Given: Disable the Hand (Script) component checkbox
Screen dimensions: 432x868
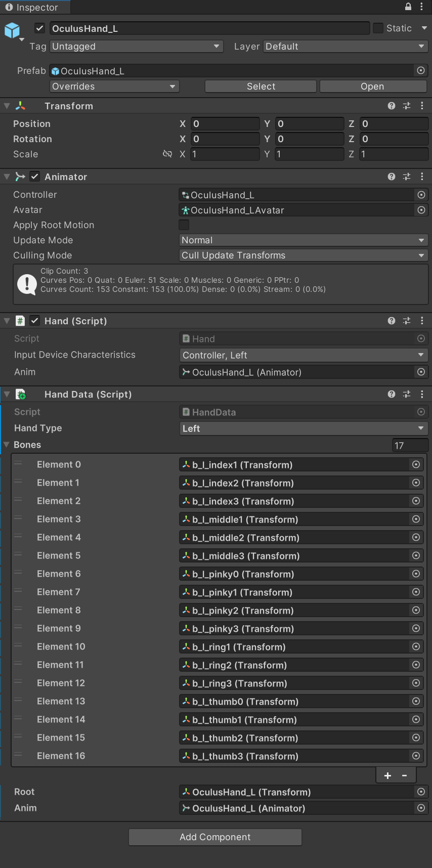Looking at the screenshot, I should pos(35,321).
